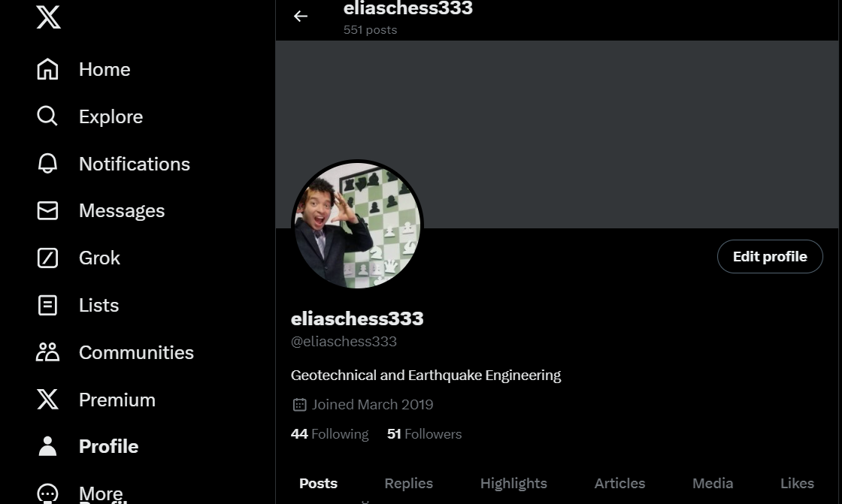Select the Media tab

pos(713,483)
